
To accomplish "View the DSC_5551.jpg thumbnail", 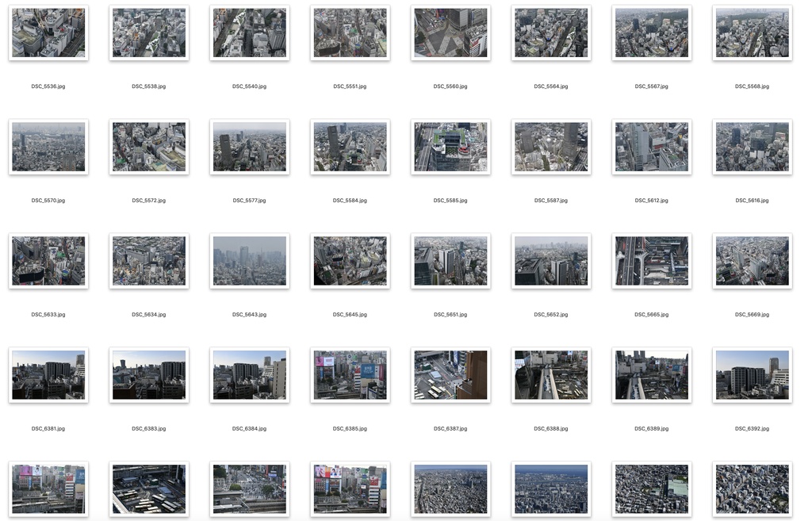I will pos(350,33).
